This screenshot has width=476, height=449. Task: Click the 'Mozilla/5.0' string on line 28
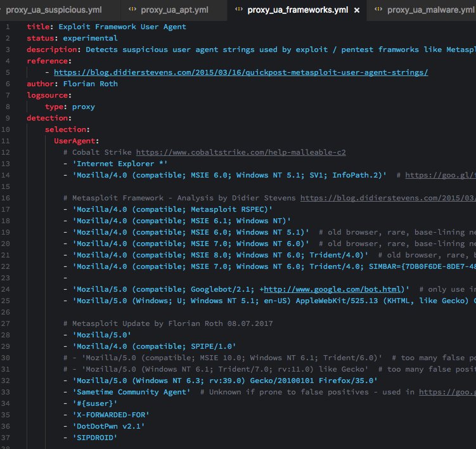point(101,335)
